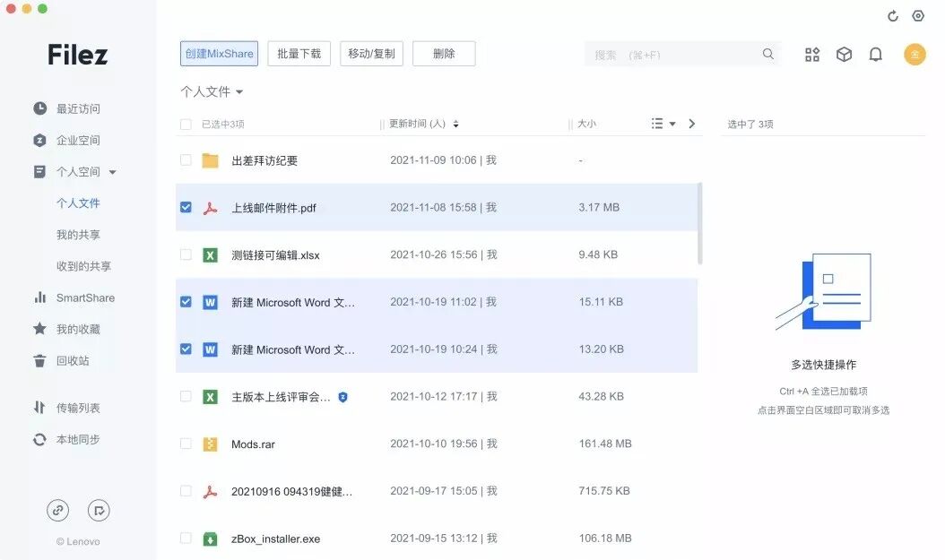
Task: Click the 创建MixShare button
Action: tap(218, 54)
